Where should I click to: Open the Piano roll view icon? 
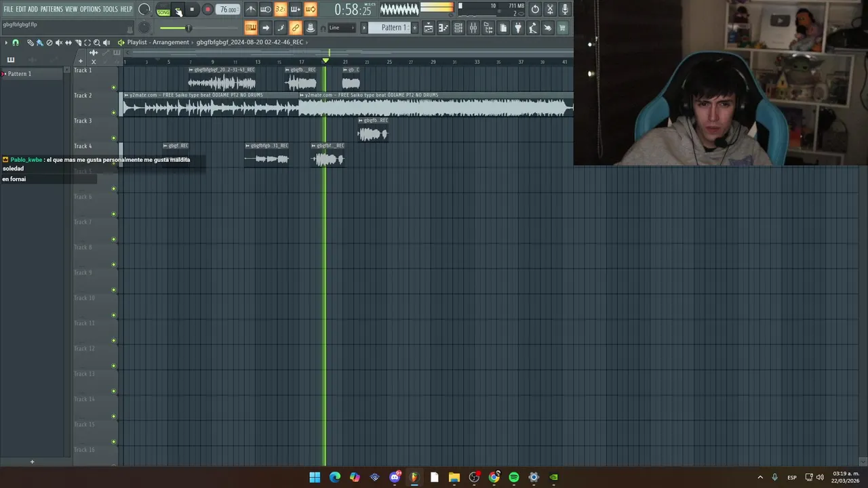[443, 28]
